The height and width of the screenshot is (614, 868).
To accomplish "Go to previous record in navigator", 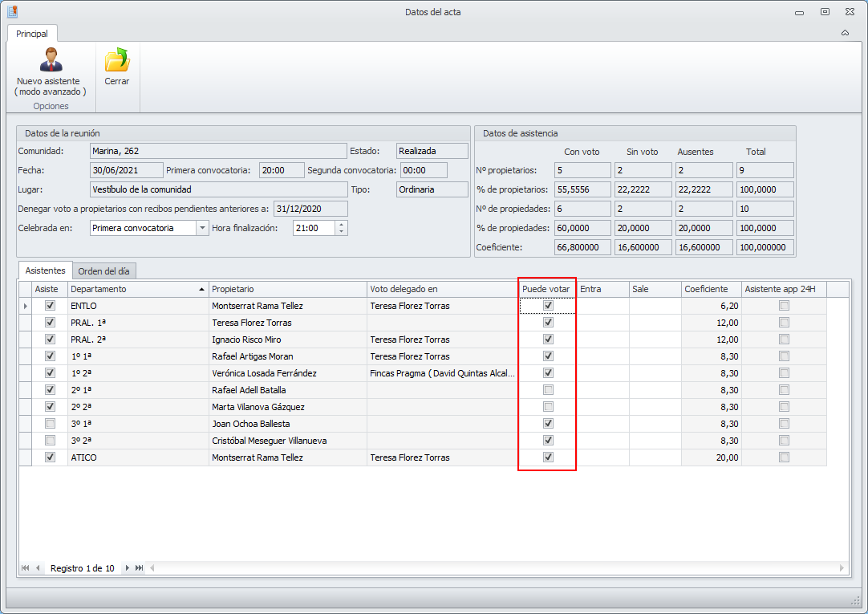I will click(38, 568).
